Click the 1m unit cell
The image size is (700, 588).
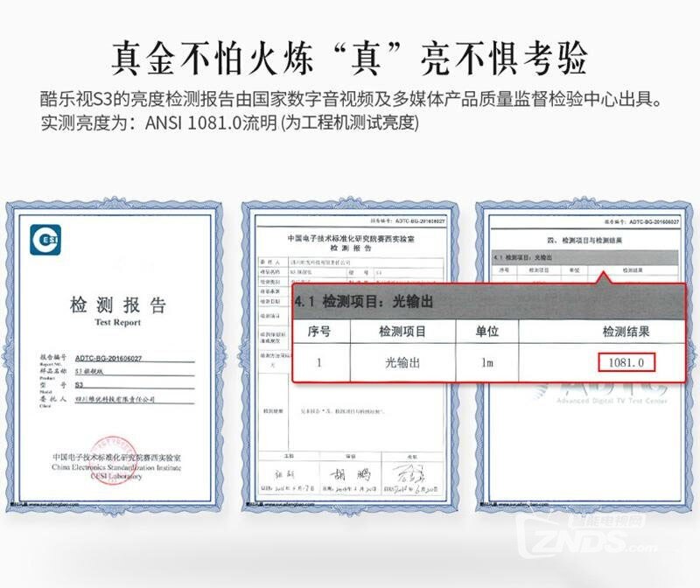(x=486, y=361)
